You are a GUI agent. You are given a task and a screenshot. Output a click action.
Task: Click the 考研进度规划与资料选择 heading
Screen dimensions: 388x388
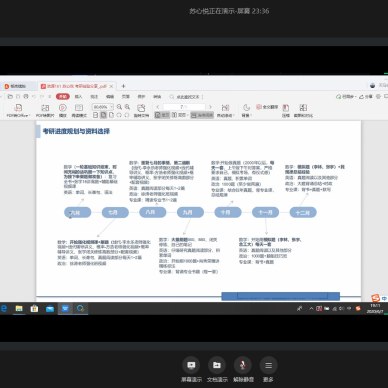pos(76,131)
